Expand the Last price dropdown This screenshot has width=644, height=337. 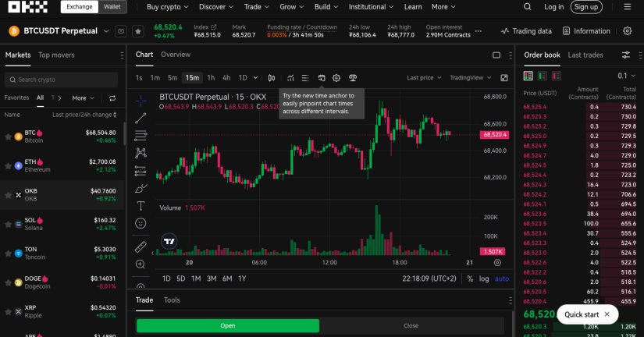(424, 77)
